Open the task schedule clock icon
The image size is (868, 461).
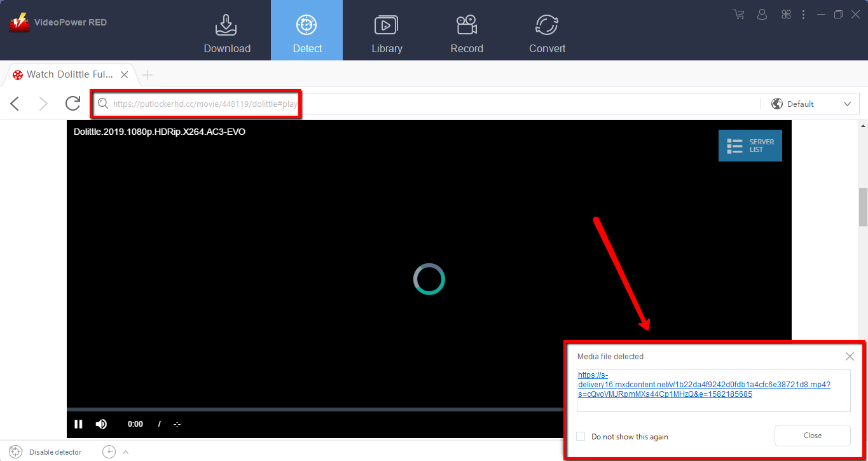coord(109,452)
